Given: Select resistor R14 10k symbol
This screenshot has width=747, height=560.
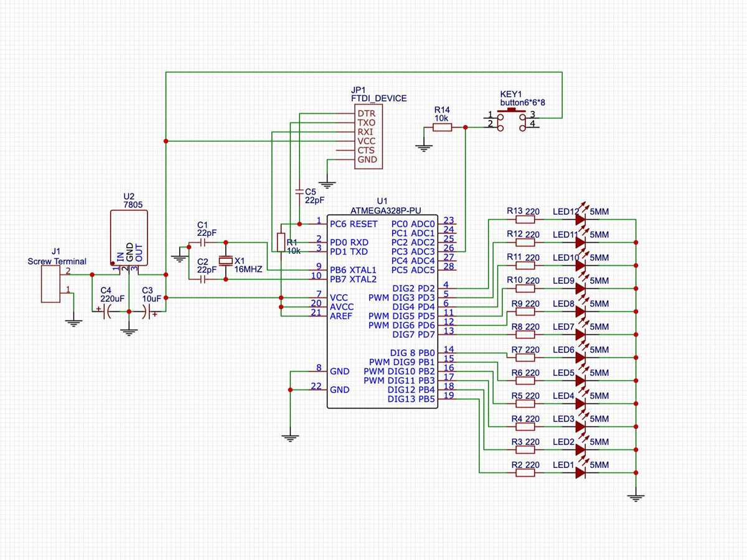Looking at the screenshot, I should click(443, 128).
